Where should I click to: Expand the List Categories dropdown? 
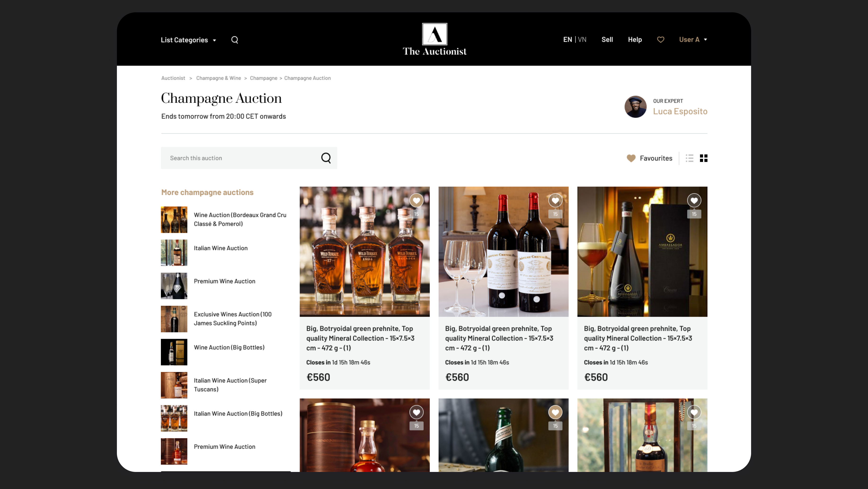pos(188,40)
